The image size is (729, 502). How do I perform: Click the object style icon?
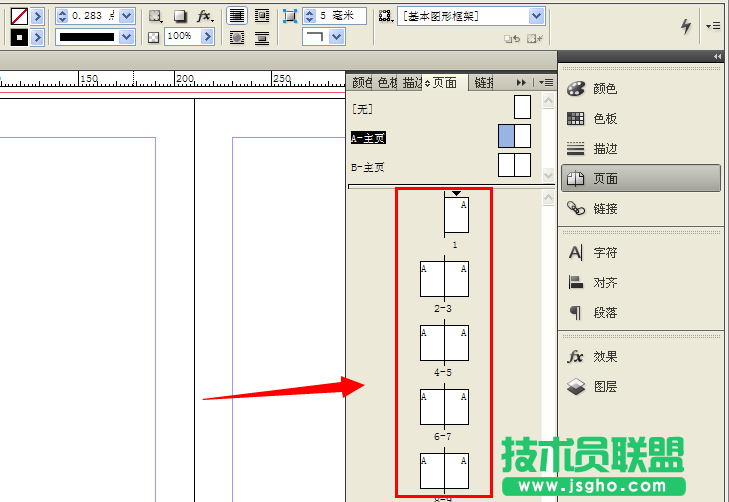coord(386,16)
